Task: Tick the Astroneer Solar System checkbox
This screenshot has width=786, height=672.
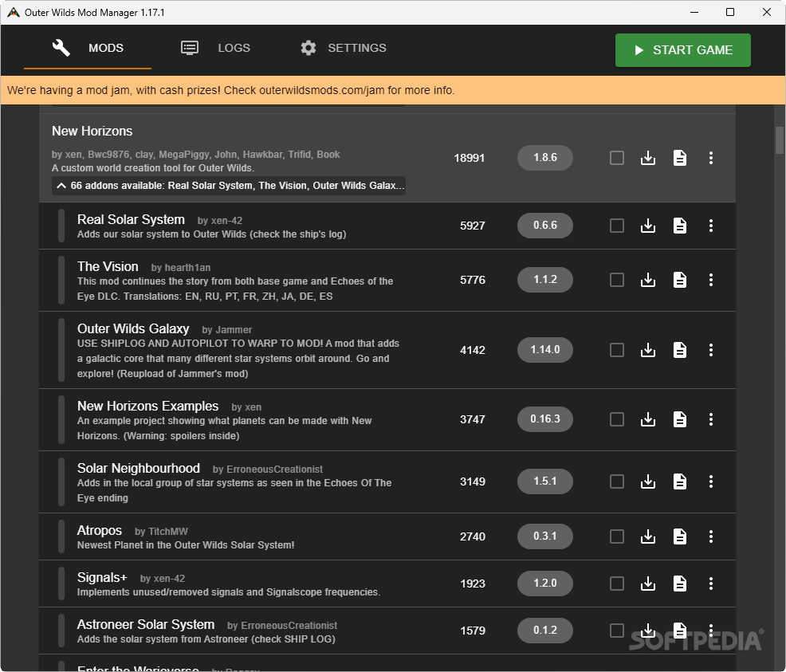Action: [x=616, y=631]
